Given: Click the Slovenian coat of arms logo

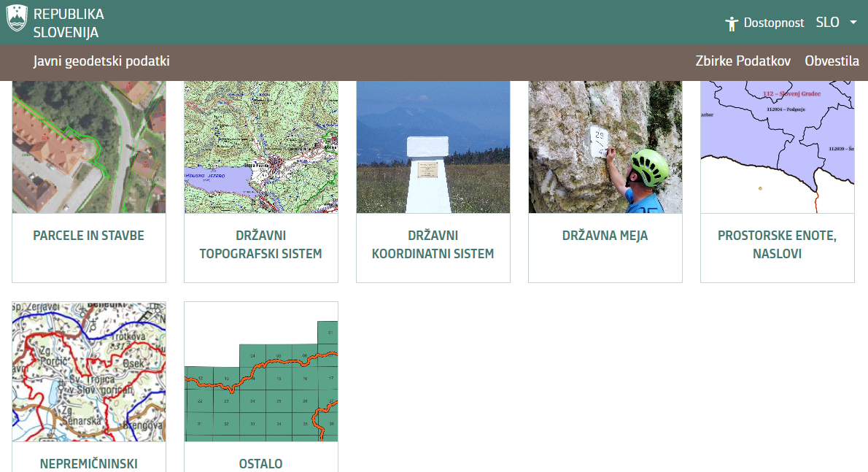Looking at the screenshot, I should (x=17, y=18).
